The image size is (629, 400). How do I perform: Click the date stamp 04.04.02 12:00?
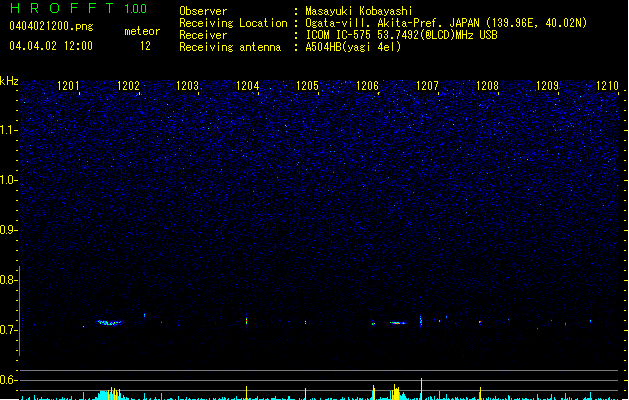tap(51, 46)
